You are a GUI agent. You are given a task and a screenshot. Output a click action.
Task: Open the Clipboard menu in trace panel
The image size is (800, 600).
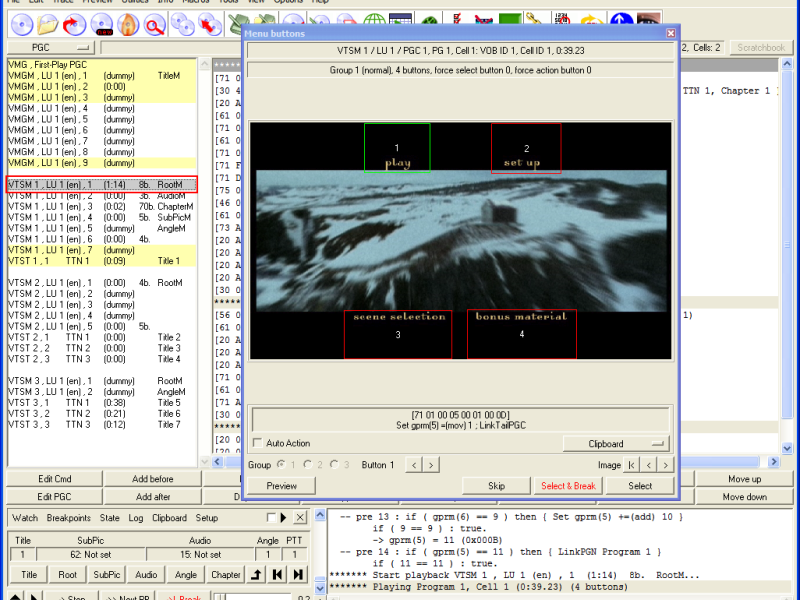point(169,518)
